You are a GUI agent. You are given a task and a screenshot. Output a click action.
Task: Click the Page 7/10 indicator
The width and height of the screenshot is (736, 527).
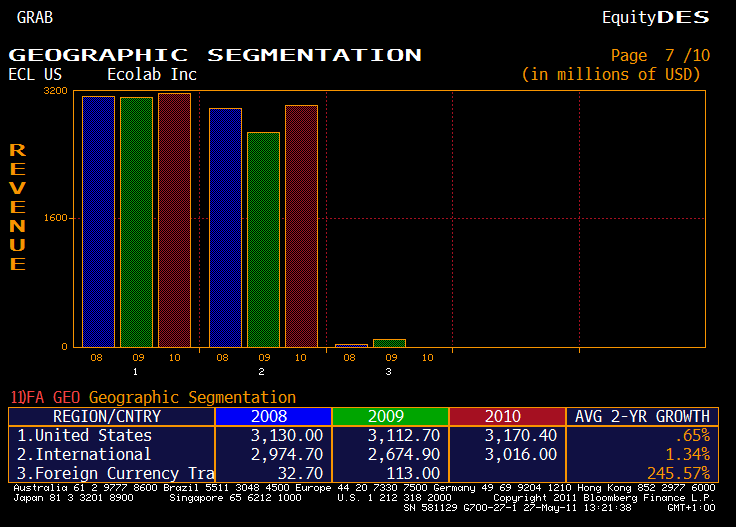(658, 55)
